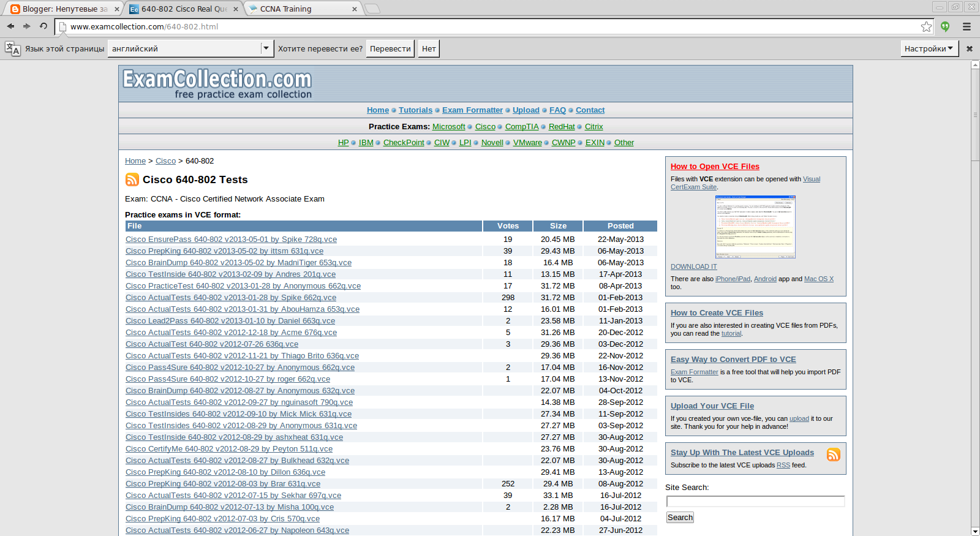Open the Contact navigation link
The width and height of the screenshot is (980, 536).
[x=590, y=110]
